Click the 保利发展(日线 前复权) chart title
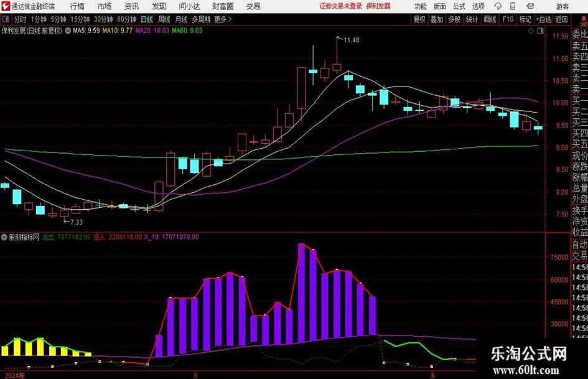Viewport: 588px width, 379px height. pyautogui.click(x=32, y=30)
